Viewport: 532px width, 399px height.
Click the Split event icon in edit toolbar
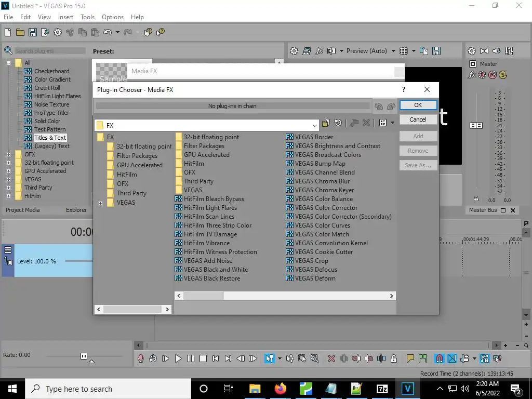pos(381,358)
